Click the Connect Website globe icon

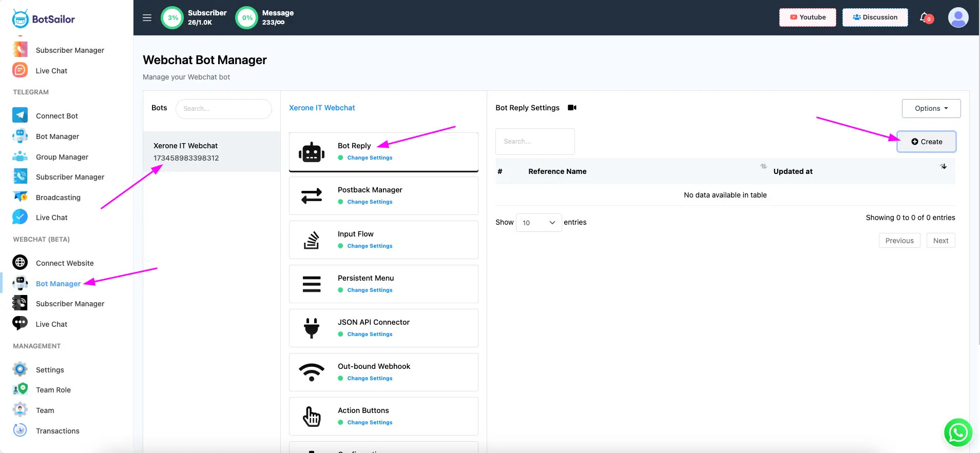click(20, 263)
